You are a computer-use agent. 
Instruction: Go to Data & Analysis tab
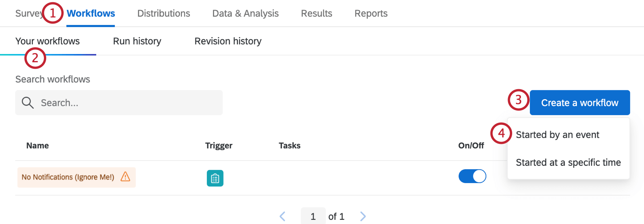[245, 14]
